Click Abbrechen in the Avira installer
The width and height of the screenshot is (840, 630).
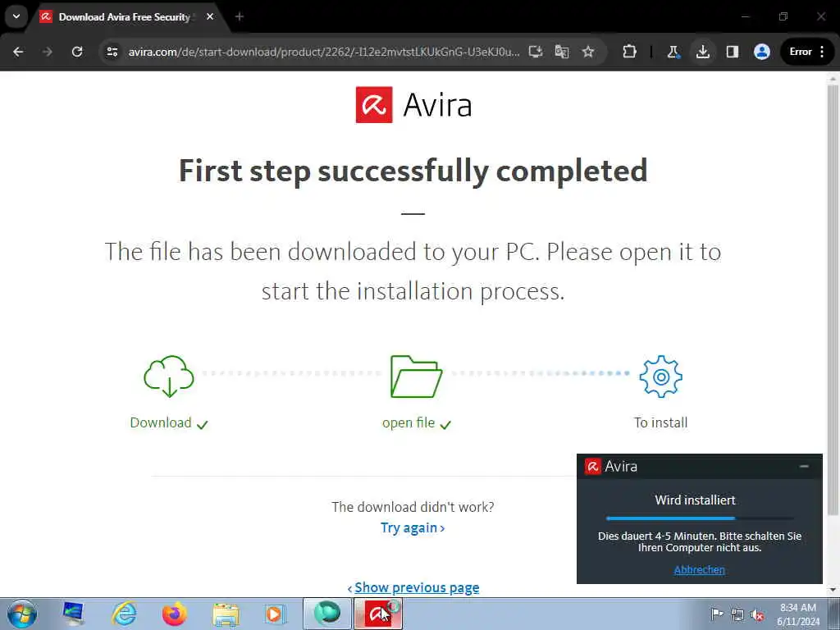699,570
